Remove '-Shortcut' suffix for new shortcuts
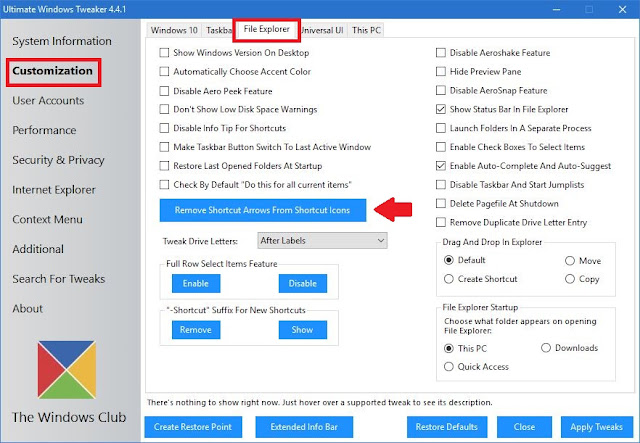The image size is (640, 443). pos(196,330)
